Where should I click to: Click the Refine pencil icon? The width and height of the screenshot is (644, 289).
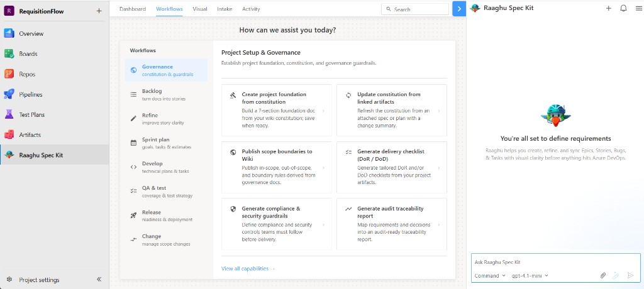[133, 119]
